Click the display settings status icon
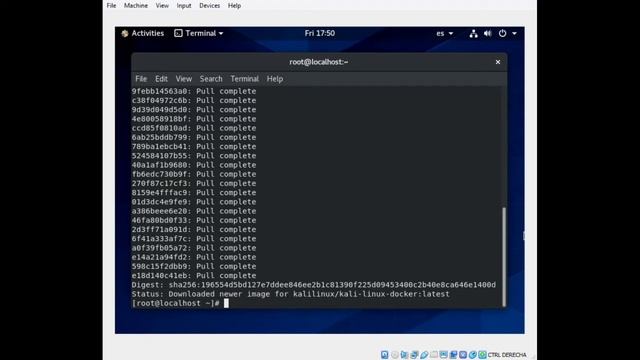The width and height of the screenshot is (640, 360). (x=443, y=355)
